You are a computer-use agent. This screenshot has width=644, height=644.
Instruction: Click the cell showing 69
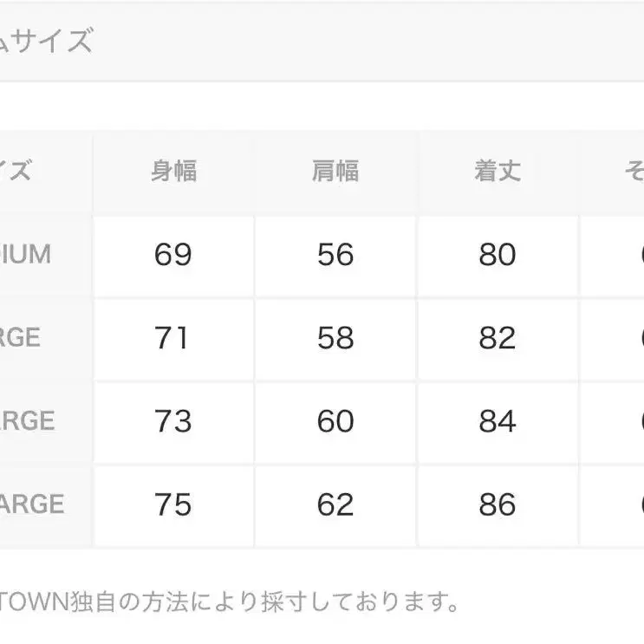[x=173, y=255]
